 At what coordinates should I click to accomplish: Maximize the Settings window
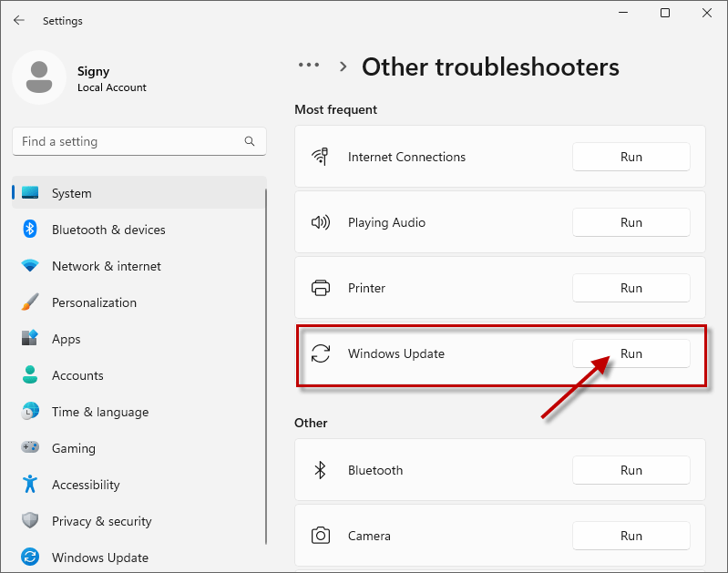(x=665, y=13)
